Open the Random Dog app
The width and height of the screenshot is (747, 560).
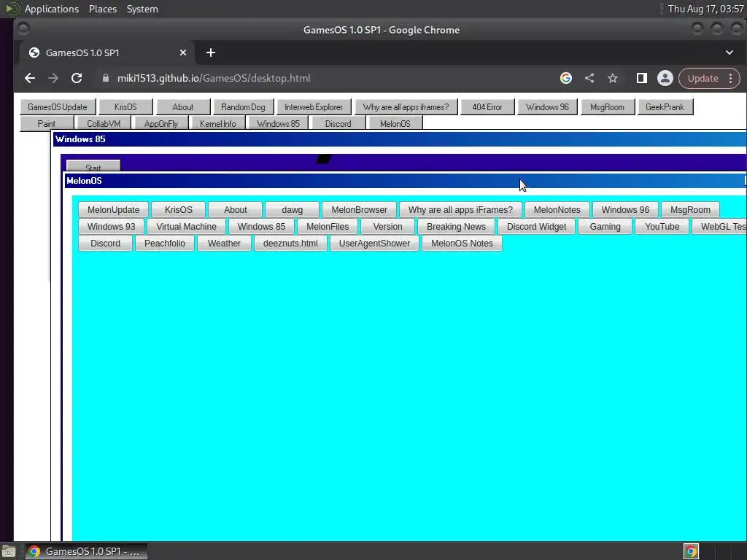click(243, 106)
